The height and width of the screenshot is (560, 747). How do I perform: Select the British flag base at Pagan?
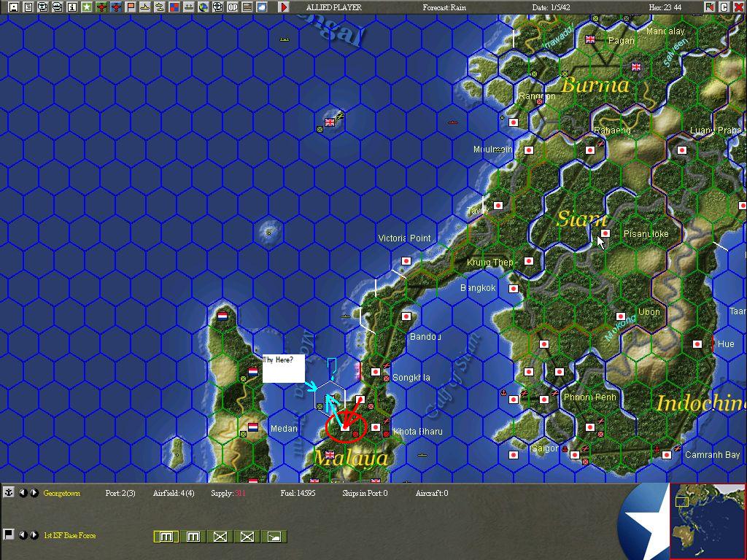point(590,39)
